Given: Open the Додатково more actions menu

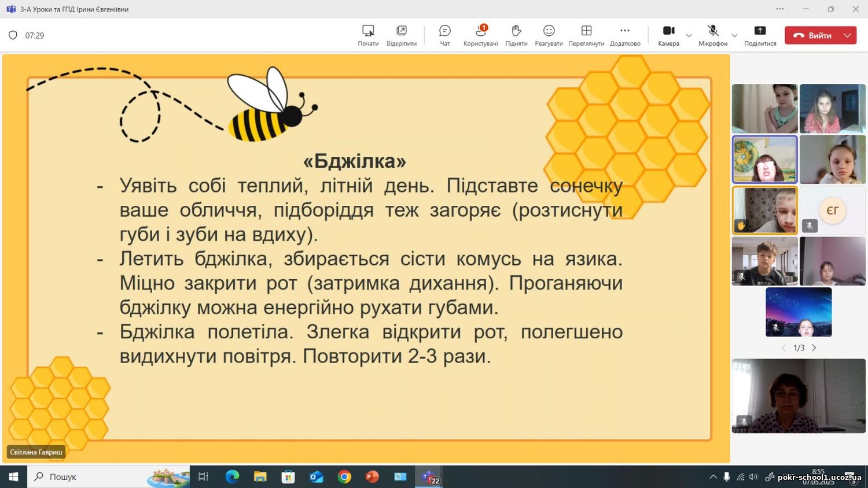Looking at the screenshot, I should click(x=625, y=35).
